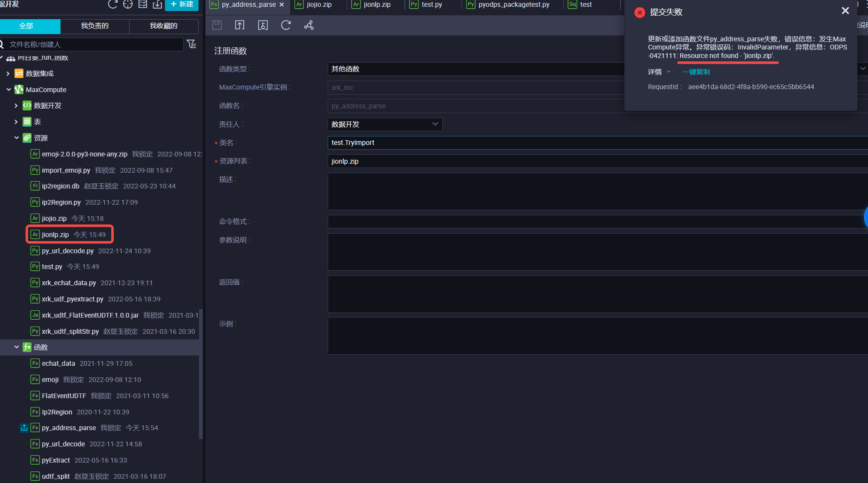Viewport: 868px width, 483px height.
Task: Open the py_address_parse function in the tree
Action: click(69, 428)
